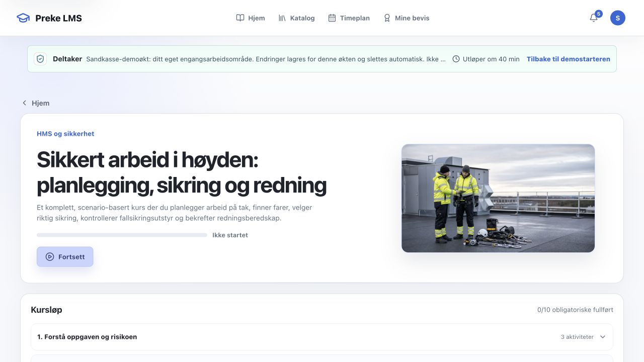Image resolution: width=644 pixels, height=362 pixels.
Task: Click the course description paragraph
Action: pyautogui.click(x=175, y=213)
